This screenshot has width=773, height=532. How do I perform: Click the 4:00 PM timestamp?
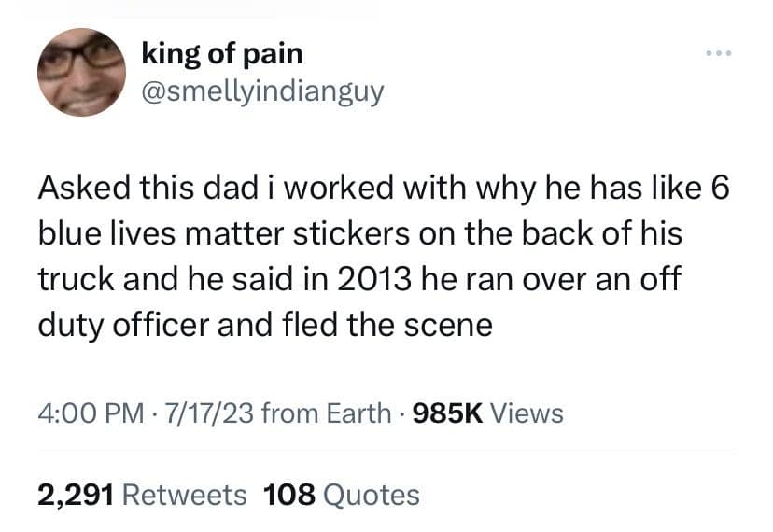[82, 412]
